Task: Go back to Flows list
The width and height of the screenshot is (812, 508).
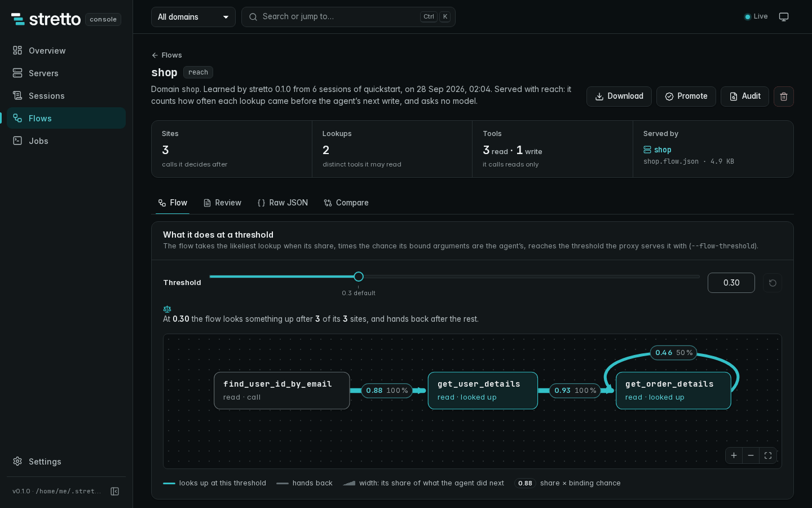Action: (167, 55)
